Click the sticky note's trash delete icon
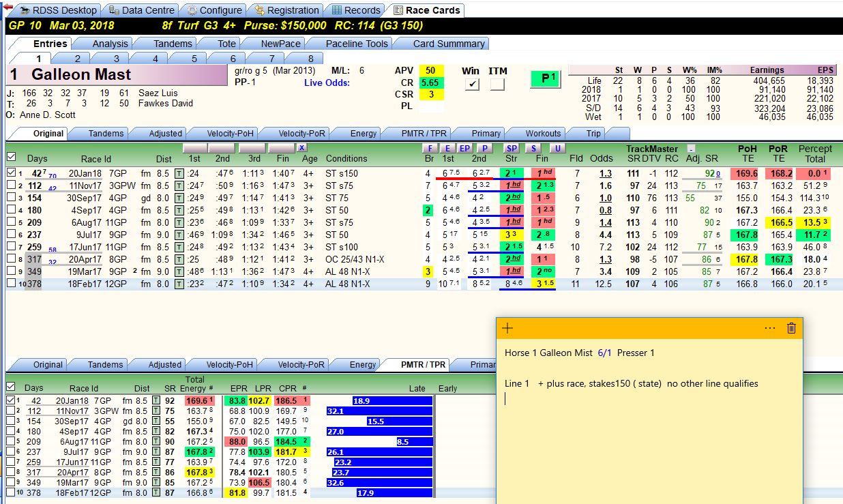 [x=791, y=328]
